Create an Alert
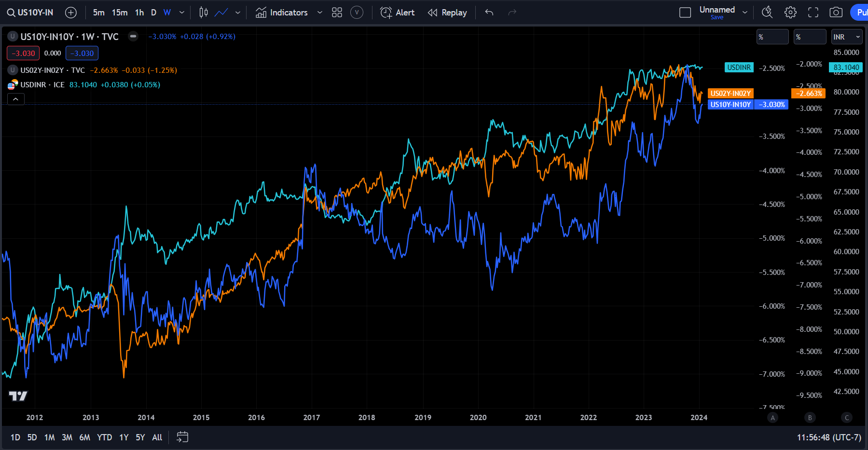 (398, 13)
